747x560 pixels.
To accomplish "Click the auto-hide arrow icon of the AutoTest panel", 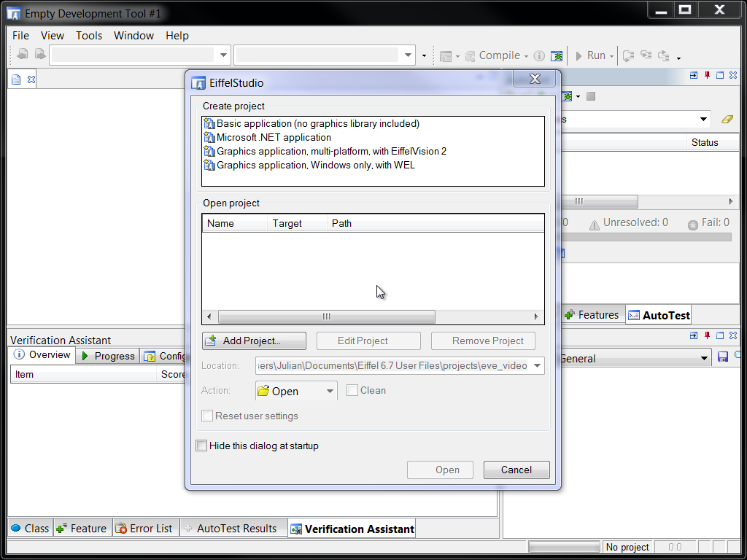I will pos(694,75).
